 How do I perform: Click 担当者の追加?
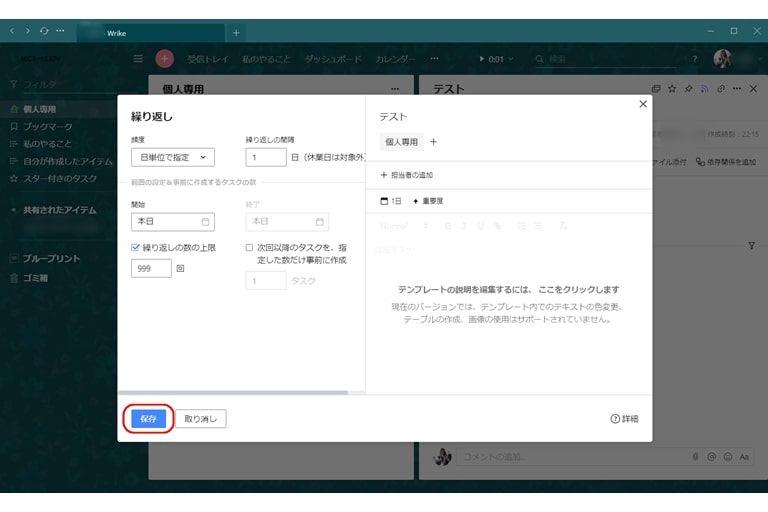pos(407,175)
